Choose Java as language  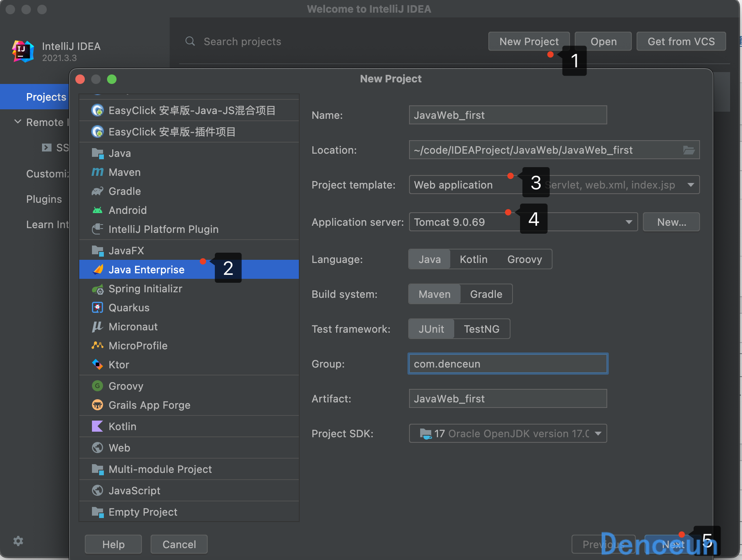430,259
